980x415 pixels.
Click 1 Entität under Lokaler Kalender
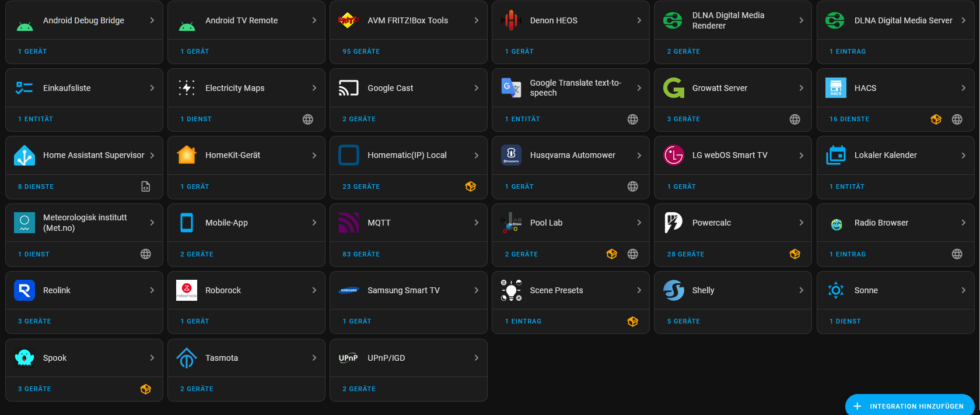click(847, 187)
